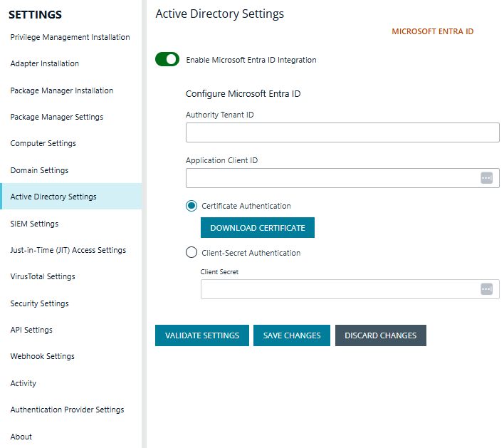Viewport: 504px width, 448px height.
Task: Click Validate Settings button
Action: tap(202, 335)
